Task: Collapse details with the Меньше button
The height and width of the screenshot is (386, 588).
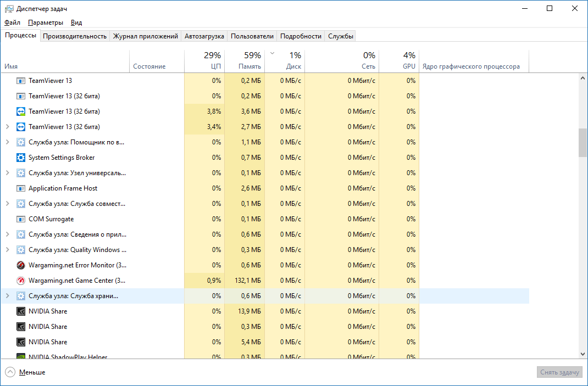Action: (x=25, y=372)
